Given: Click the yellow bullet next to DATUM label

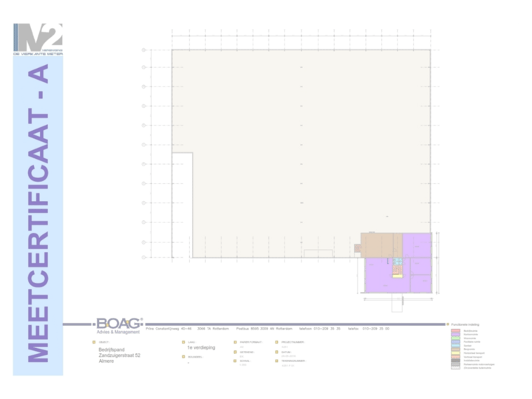Looking at the screenshot, I should [276, 351].
